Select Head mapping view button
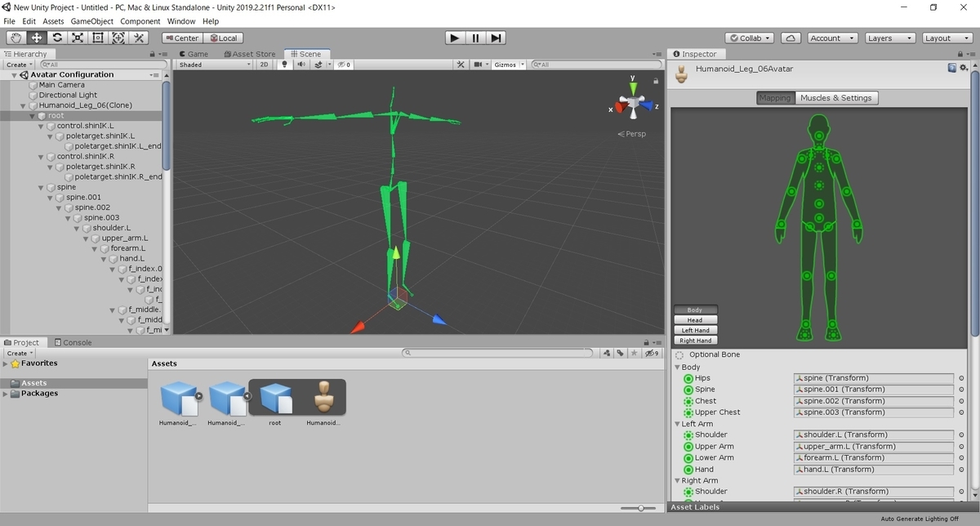 click(x=695, y=320)
